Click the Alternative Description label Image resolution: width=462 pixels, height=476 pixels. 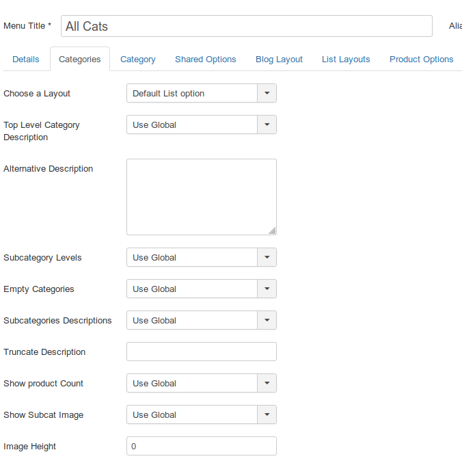pos(49,168)
